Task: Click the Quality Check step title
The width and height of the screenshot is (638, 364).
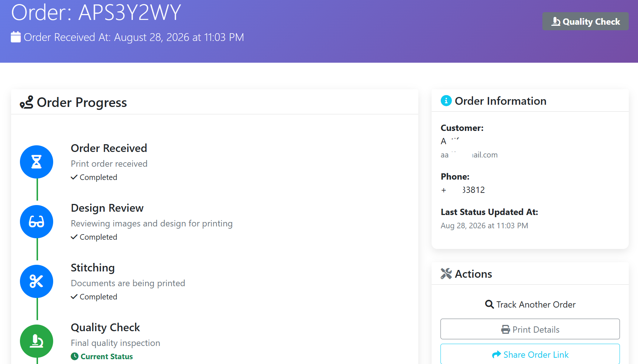Action: 105,327
